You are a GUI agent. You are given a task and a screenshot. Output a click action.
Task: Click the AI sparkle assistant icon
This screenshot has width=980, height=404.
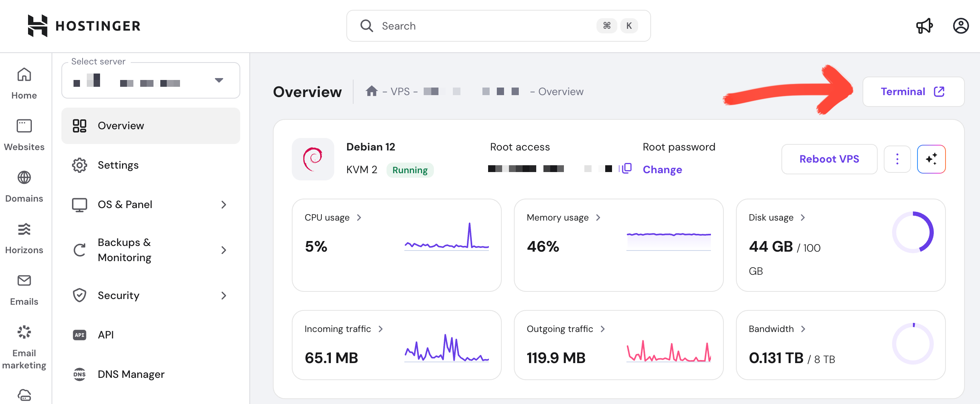point(931,159)
